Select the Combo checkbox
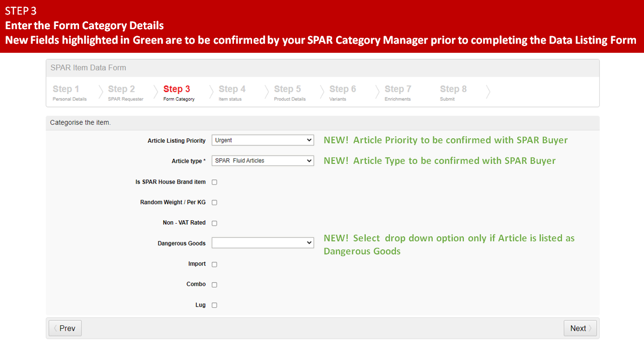This screenshot has width=644, height=362. point(214,285)
